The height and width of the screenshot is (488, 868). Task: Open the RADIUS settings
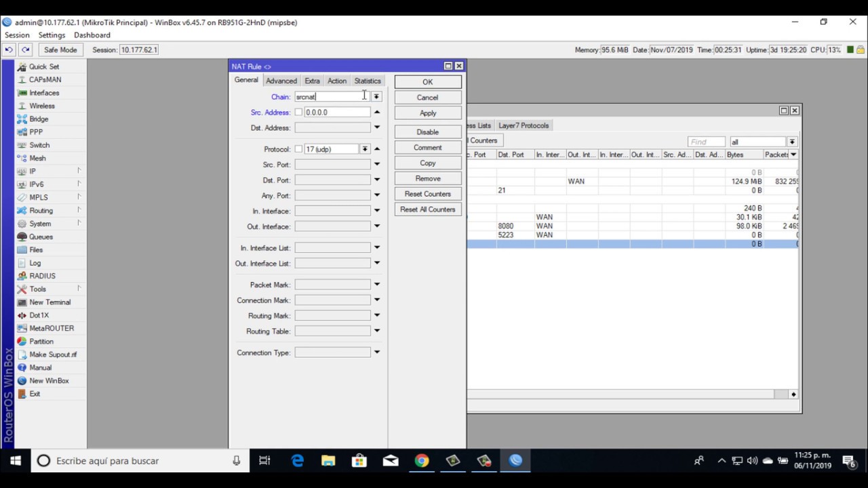click(42, 276)
